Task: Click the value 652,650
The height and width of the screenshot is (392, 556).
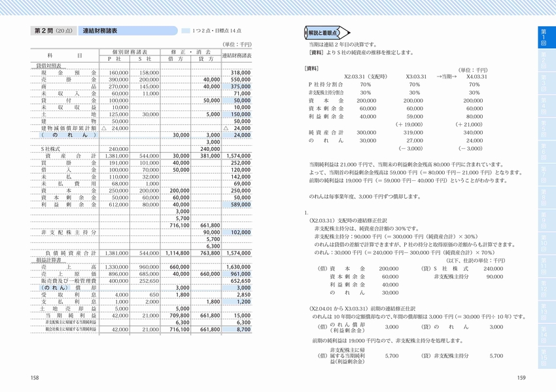Action: coord(241,281)
